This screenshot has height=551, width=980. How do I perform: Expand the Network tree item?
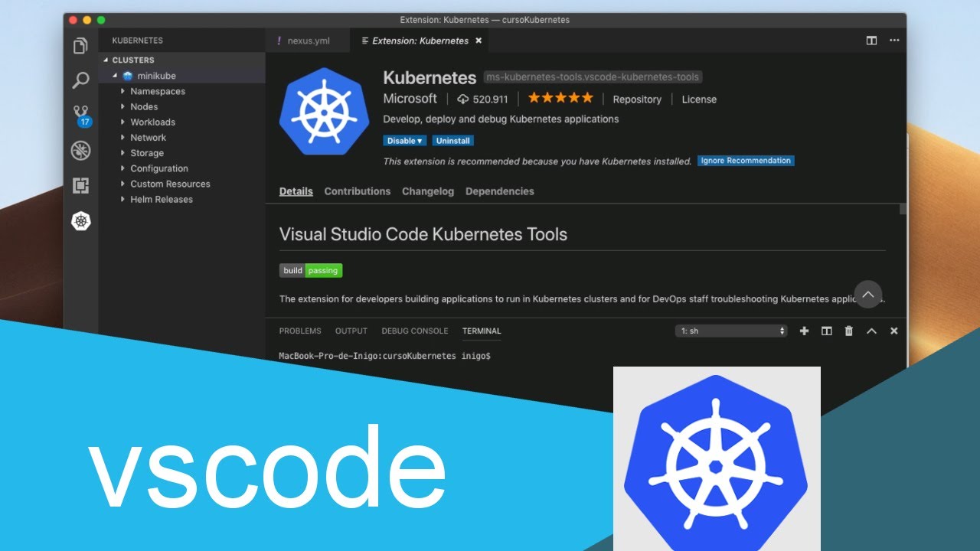(x=122, y=138)
